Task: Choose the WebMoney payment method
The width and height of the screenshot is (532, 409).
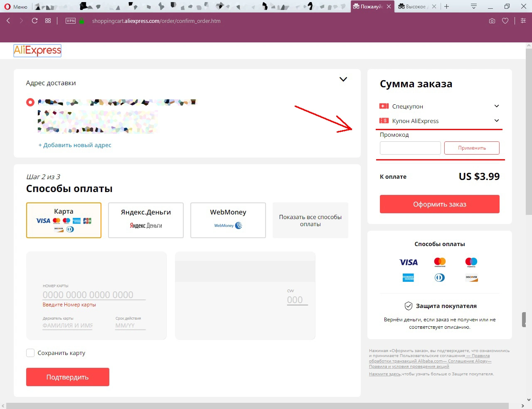Action: (x=228, y=220)
